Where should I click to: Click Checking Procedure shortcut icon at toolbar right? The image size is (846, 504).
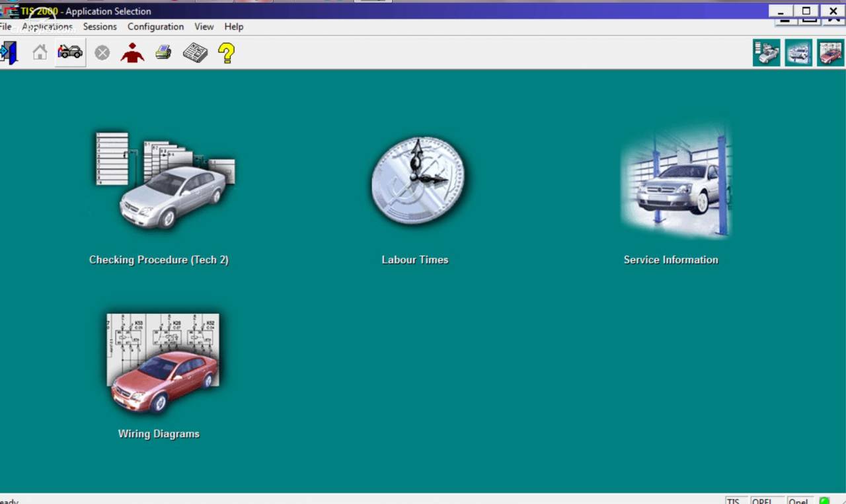pyautogui.click(x=767, y=53)
